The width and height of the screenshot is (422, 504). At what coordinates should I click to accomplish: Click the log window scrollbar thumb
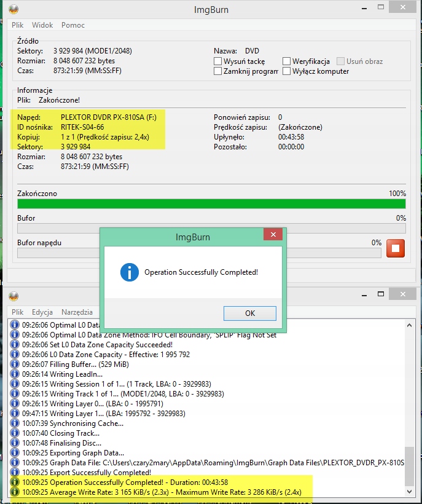click(x=409, y=466)
